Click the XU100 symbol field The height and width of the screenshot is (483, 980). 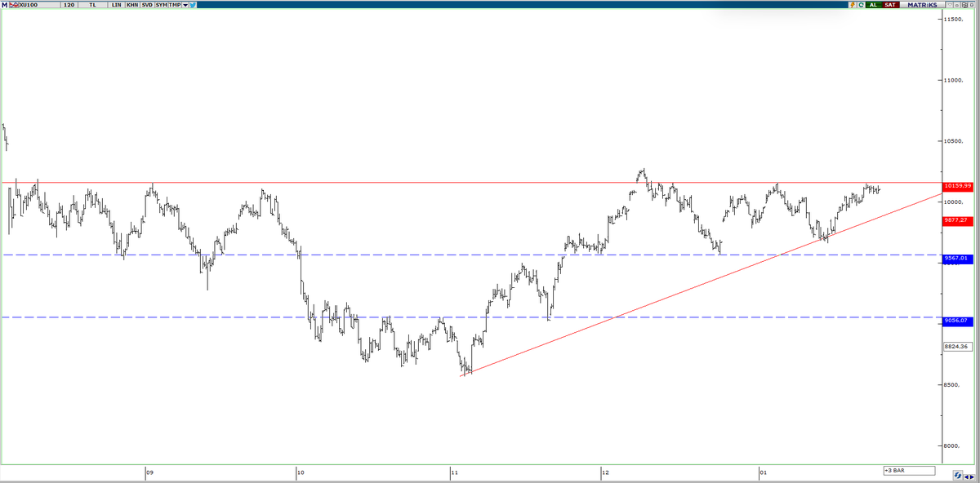point(39,5)
